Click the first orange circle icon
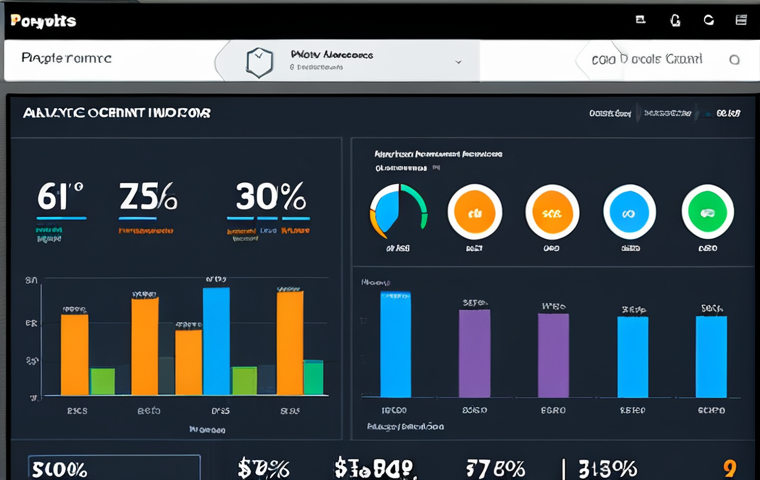 475,212
